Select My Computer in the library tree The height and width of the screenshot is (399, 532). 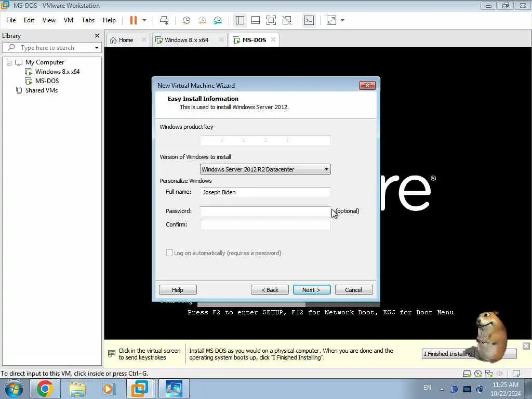click(x=45, y=62)
